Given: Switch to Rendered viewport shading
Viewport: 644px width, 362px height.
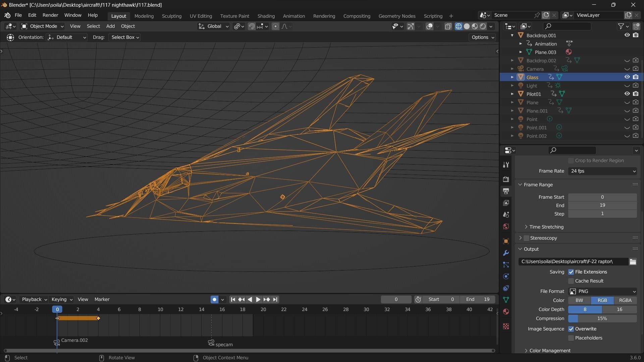Looking at the screenshot, I should tap(483, 26).
